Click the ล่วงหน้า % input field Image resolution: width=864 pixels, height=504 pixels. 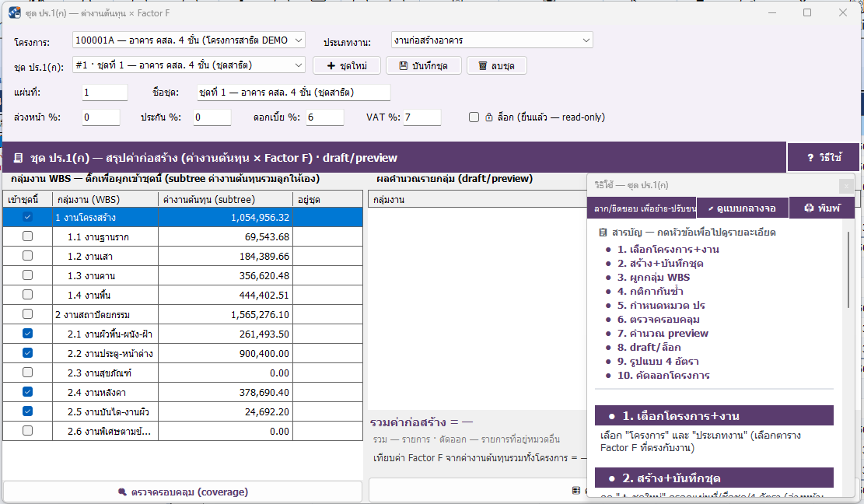tap(101, 117)
